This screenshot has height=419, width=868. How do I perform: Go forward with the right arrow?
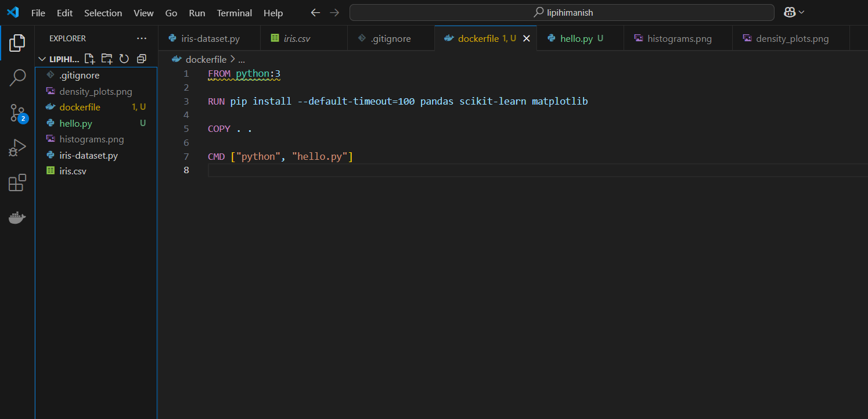[x=334, y=13]
